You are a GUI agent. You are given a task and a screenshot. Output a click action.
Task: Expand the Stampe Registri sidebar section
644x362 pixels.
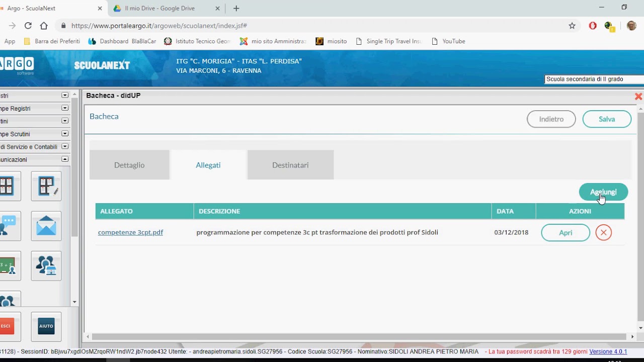pyautogui.click(x=65, y=108)
